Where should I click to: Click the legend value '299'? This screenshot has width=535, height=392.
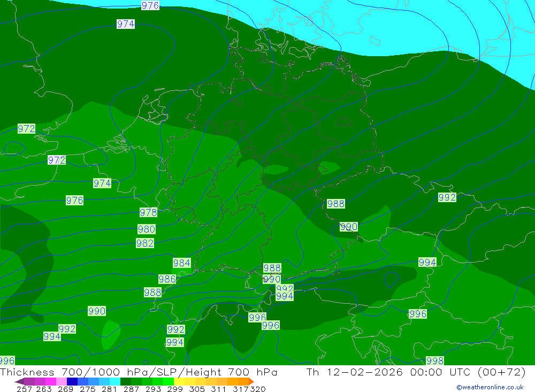(x=175, y=389)
